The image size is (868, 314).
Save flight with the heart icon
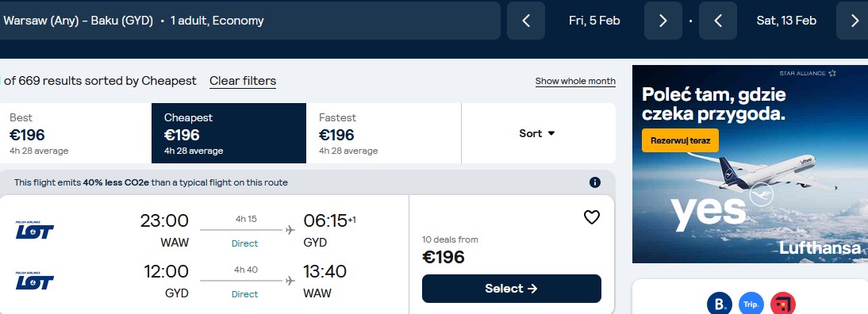[x=592, y=217]
